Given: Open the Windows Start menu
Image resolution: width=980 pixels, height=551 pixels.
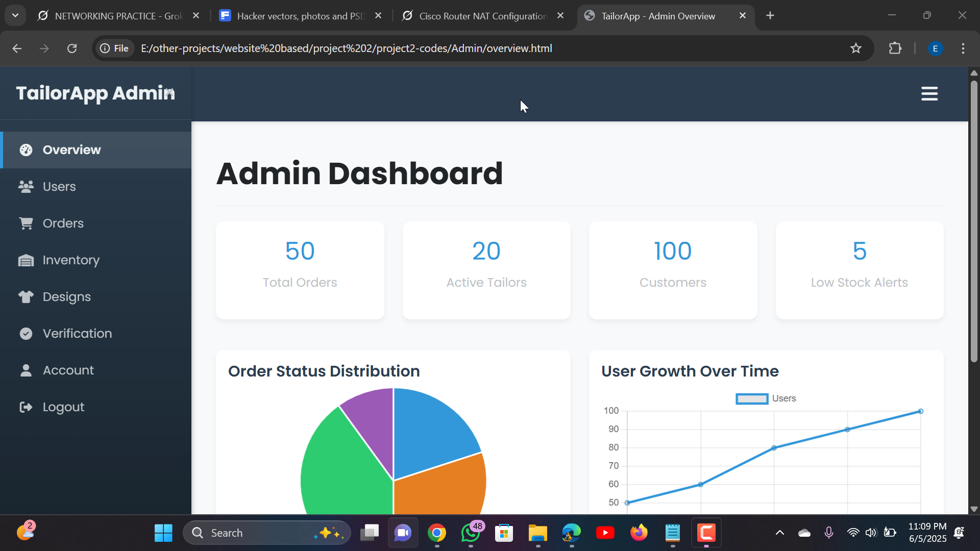Looking at the screenshot, I should tap(163, 533).
